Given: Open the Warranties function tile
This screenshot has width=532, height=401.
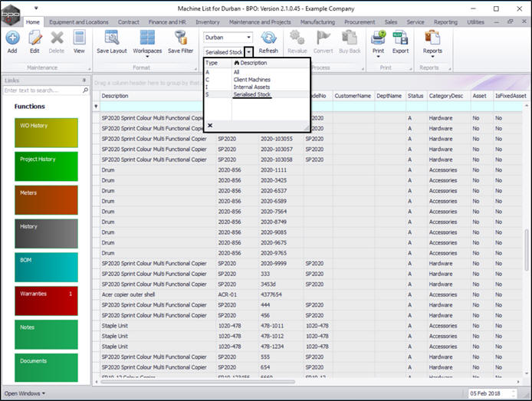Looking at the screenshot, I should (45, 301).
